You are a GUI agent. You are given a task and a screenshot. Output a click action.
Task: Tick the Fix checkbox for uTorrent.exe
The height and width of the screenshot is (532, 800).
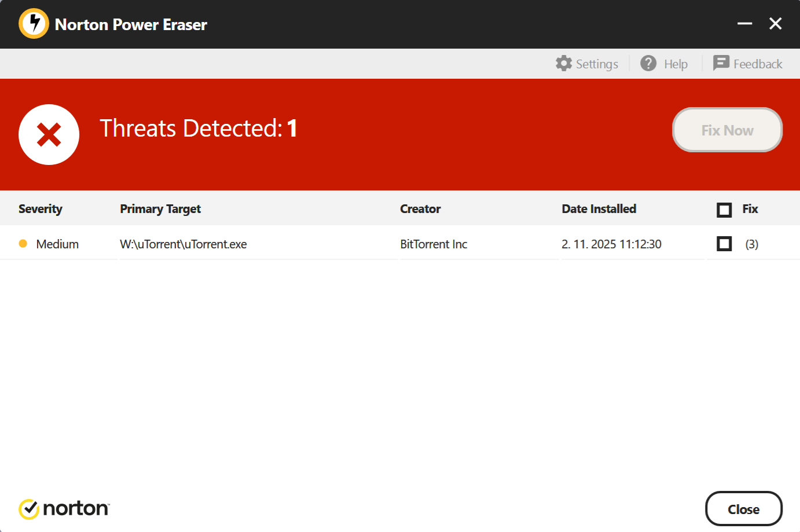tap(724, 244)
